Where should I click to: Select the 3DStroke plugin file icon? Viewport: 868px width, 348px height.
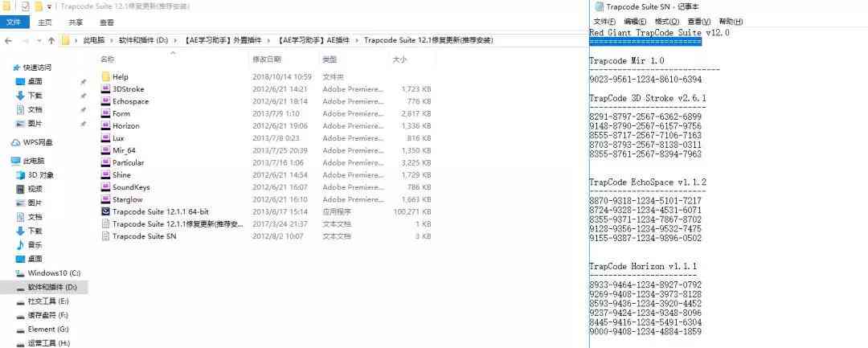pos(106,89)
